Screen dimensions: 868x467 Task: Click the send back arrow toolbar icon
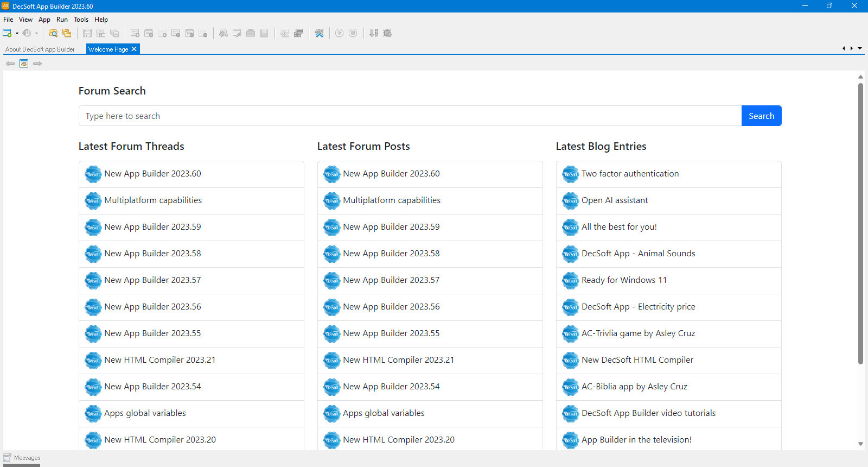point(285,33)
